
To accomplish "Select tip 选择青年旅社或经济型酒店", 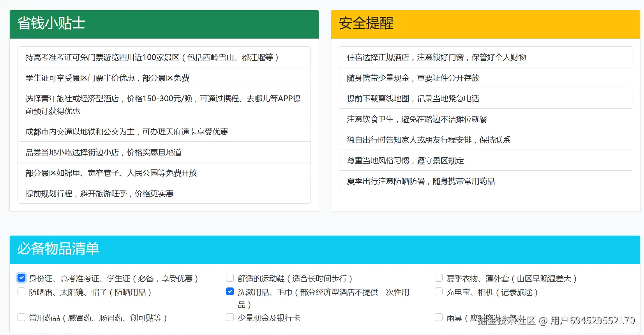I will [x=164, y=104].
